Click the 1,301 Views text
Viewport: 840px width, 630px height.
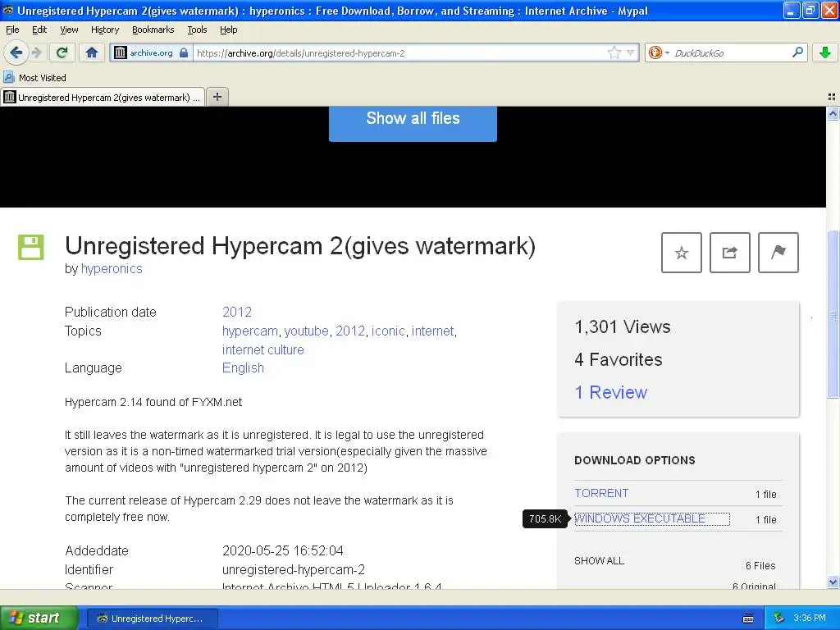tap(623, 326)
